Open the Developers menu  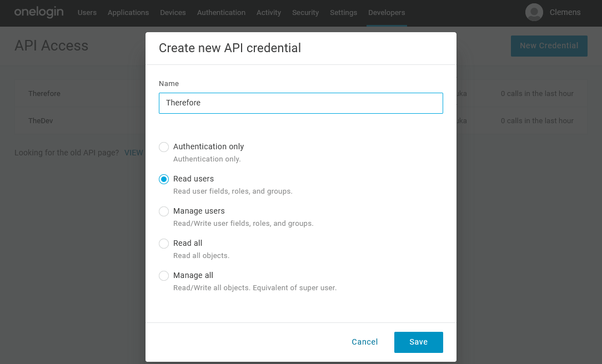387,12
